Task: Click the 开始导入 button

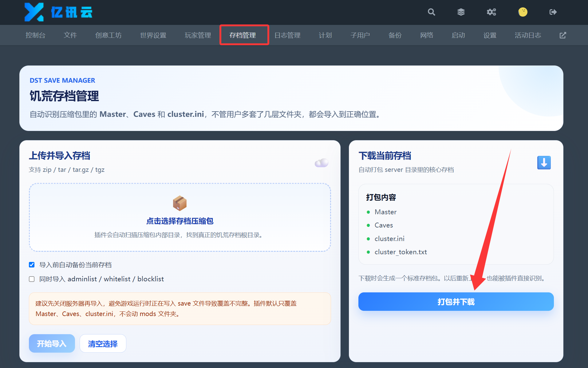Action: 52,343
